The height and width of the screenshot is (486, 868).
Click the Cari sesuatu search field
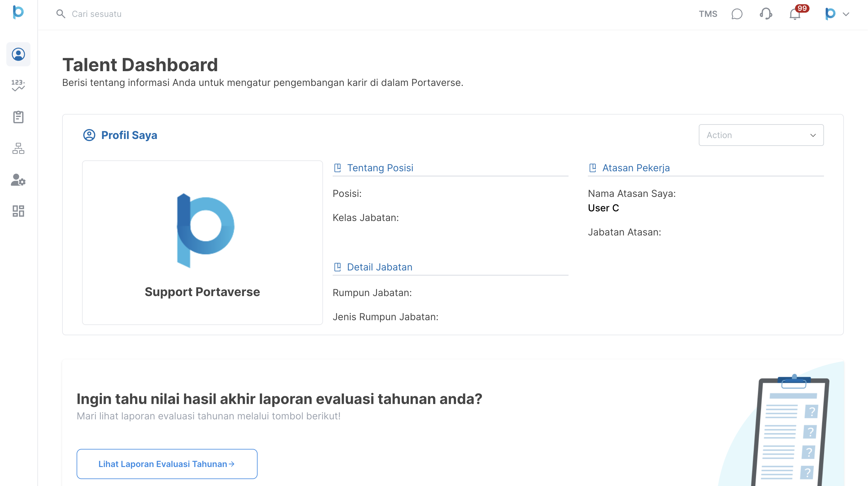97,14
